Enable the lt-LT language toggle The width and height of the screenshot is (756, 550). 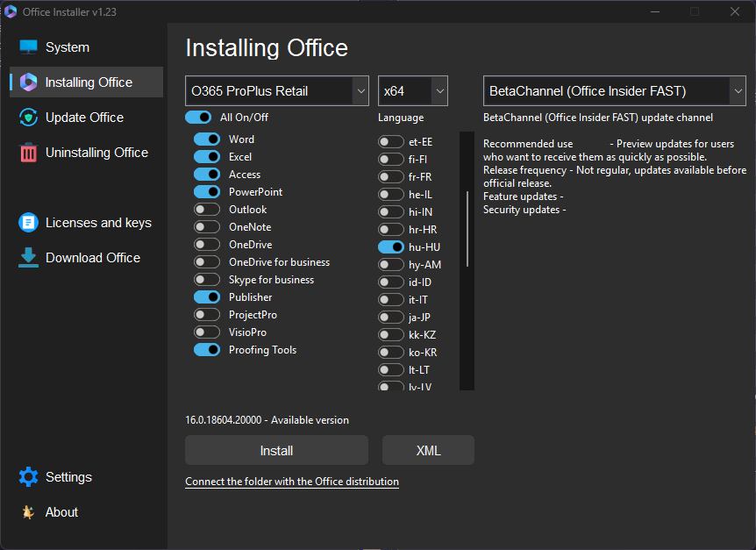point(391,369)
